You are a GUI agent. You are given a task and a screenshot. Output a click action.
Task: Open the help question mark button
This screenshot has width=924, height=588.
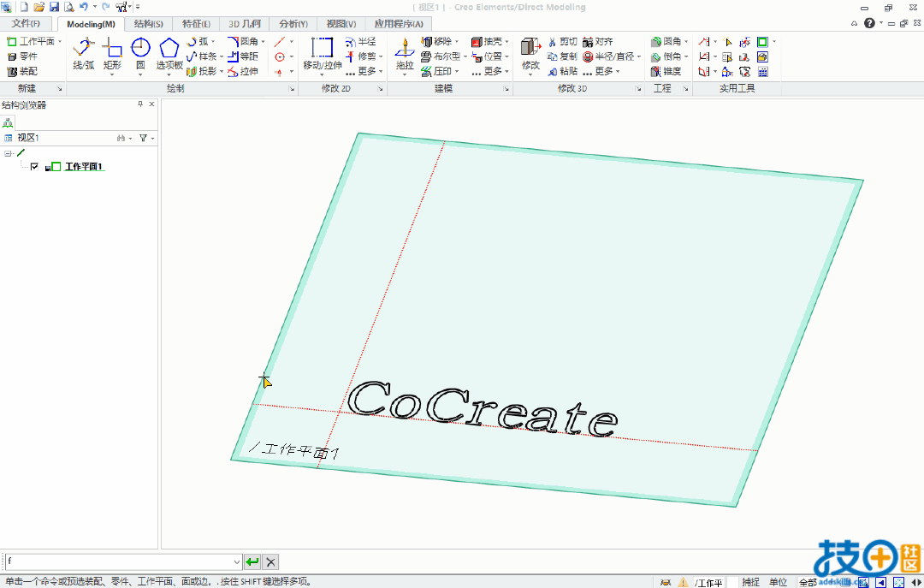pos(869,23)
